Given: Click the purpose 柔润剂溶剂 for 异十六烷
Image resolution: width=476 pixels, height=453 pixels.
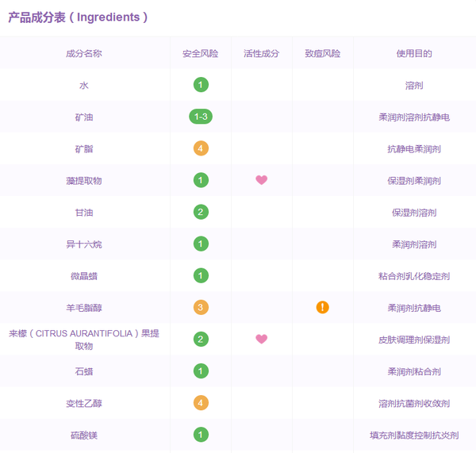Looking at the screenshot, I should (x=414, y=244).
